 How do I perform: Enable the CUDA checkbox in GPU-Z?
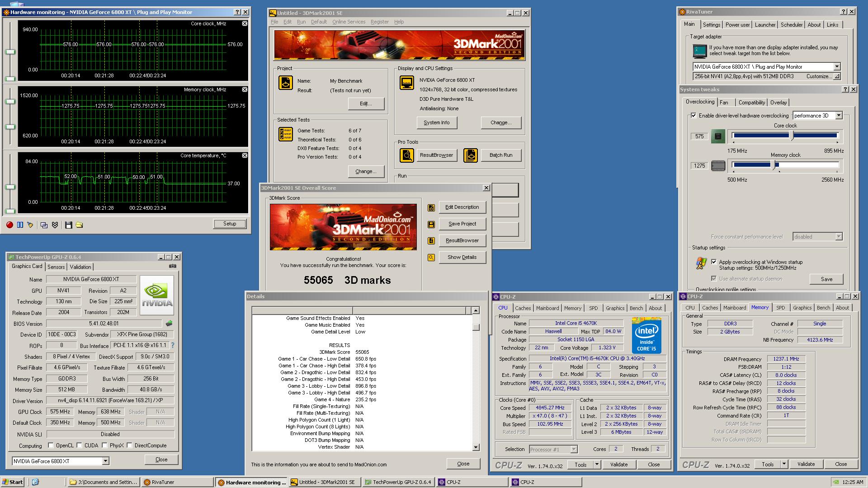(x=80, y=446)
